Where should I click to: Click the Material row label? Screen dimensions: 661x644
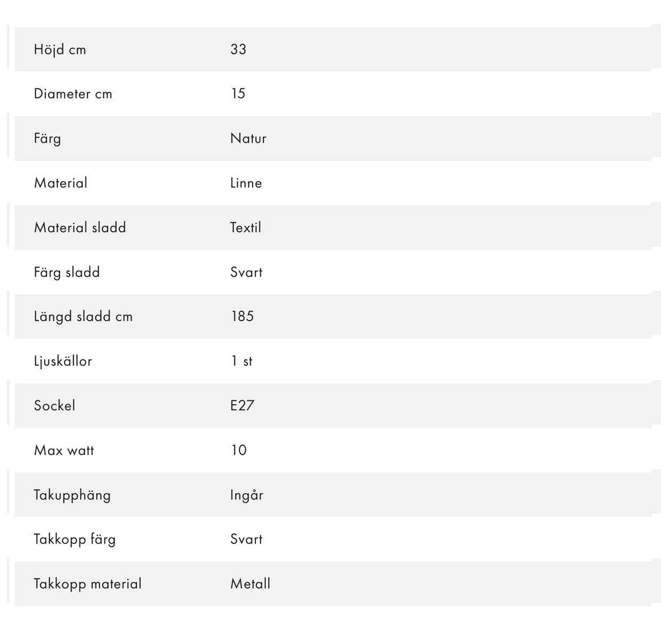[61, 183]
